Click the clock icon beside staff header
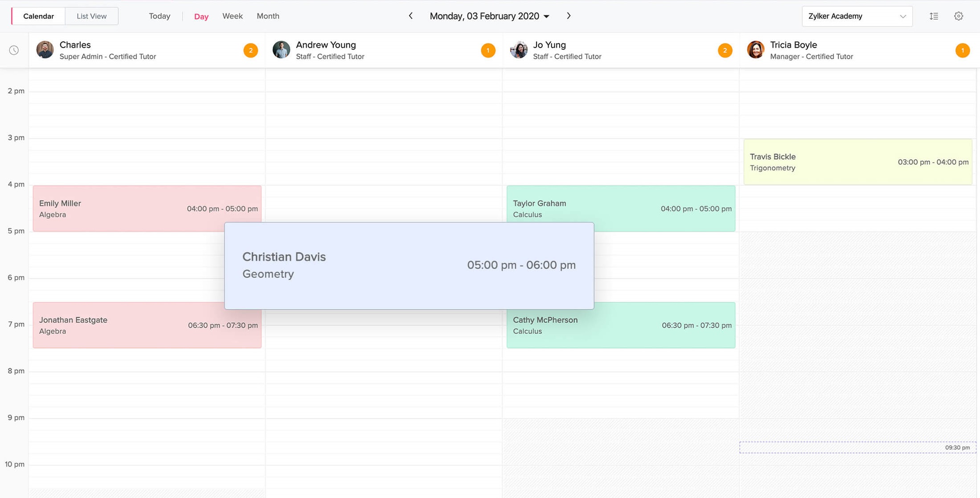The image size is (980, 498). tap(14, 50)
